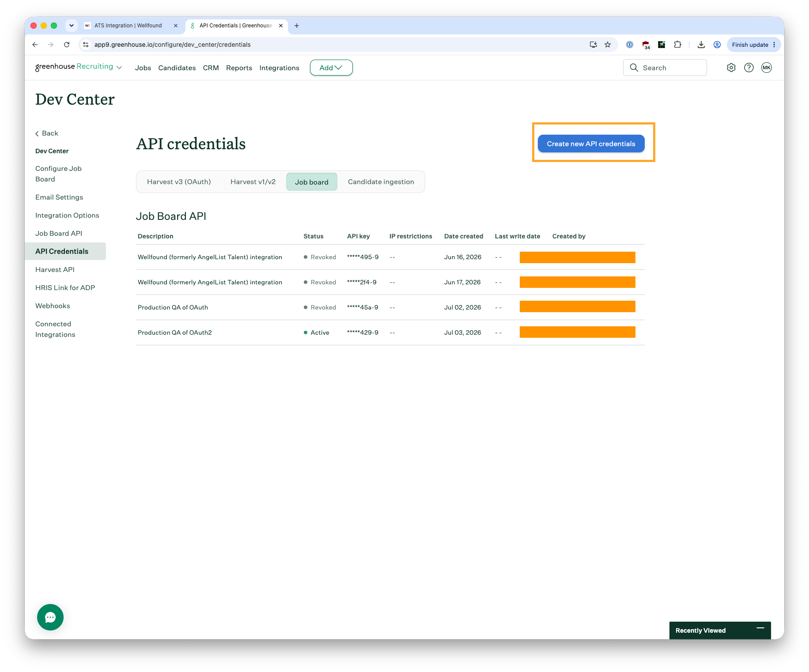Open Webhooks in sidebar
The image size is (809, 672).
(53, 306)
